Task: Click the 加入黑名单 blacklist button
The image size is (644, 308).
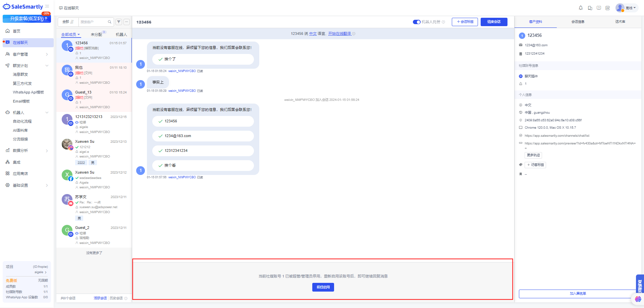Action: 578,294
